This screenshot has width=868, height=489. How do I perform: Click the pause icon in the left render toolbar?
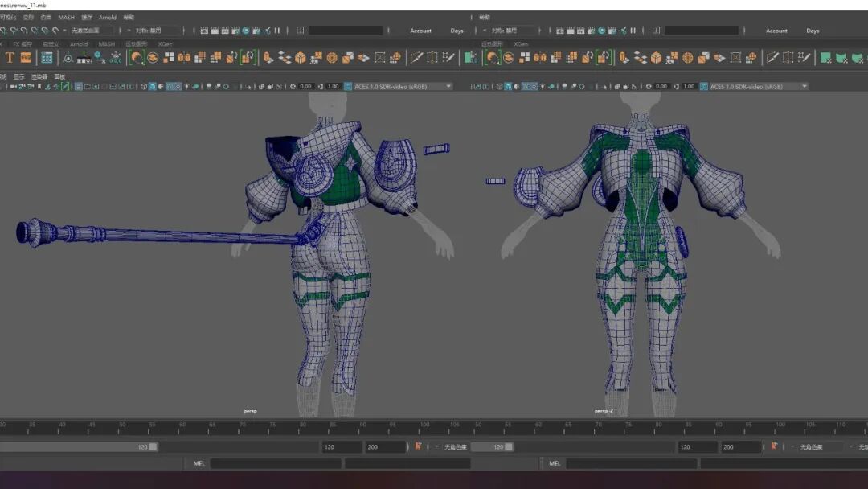tap(277, 31)
